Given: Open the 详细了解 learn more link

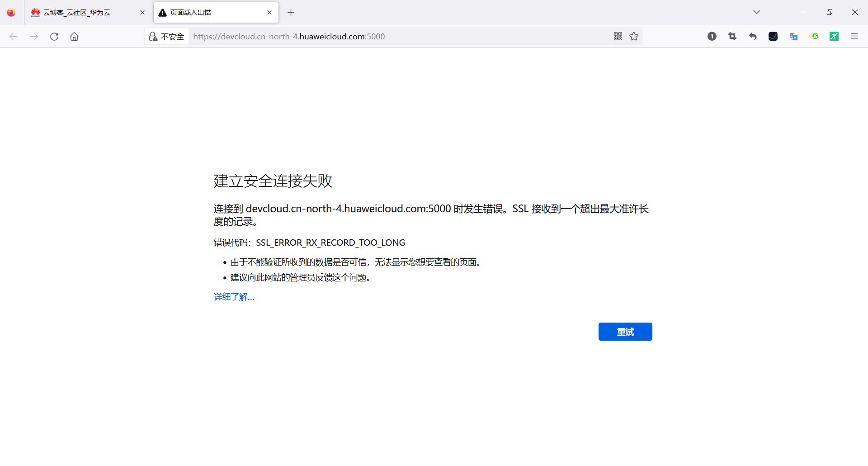Looking at the screenshot, I should [233, 297].
